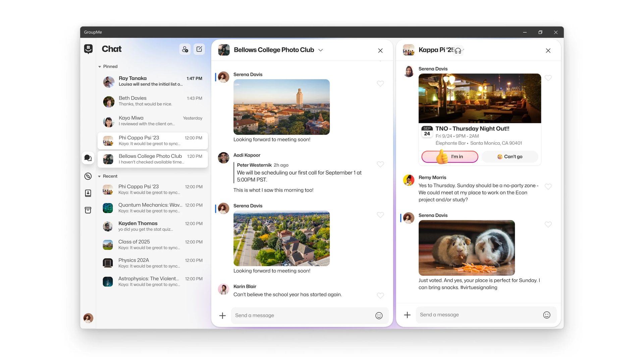Screen dimensions: 644x357
Task: Choose Can't go on the TNO event
Action: (509, 157)
